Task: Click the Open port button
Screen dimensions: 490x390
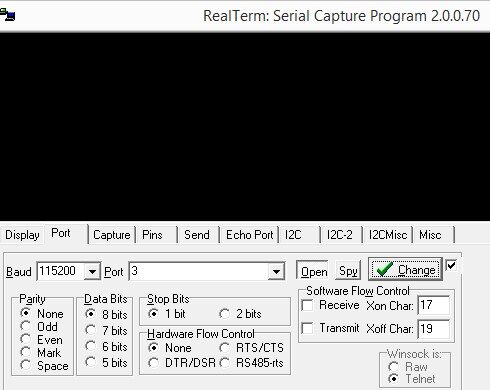Action: (313, 272)
